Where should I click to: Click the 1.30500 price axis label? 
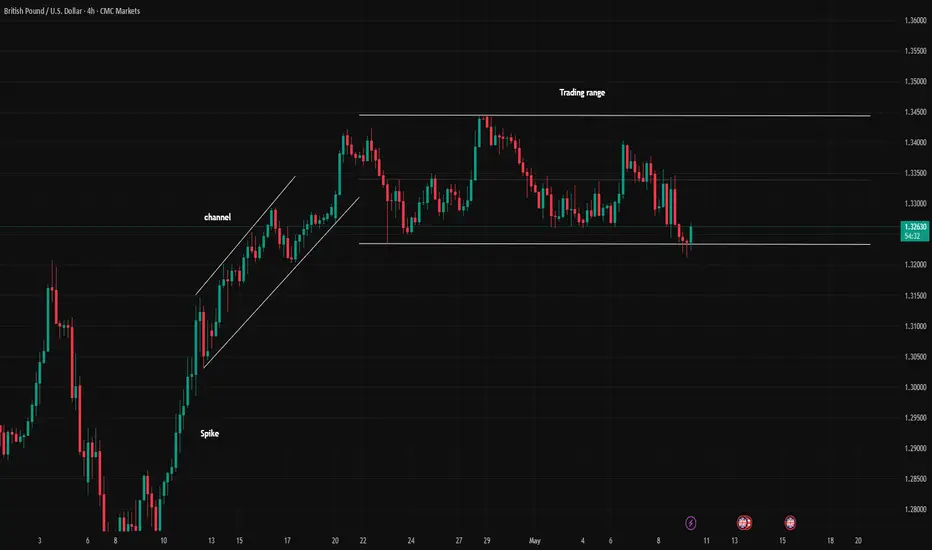click(x=915, y=357)
